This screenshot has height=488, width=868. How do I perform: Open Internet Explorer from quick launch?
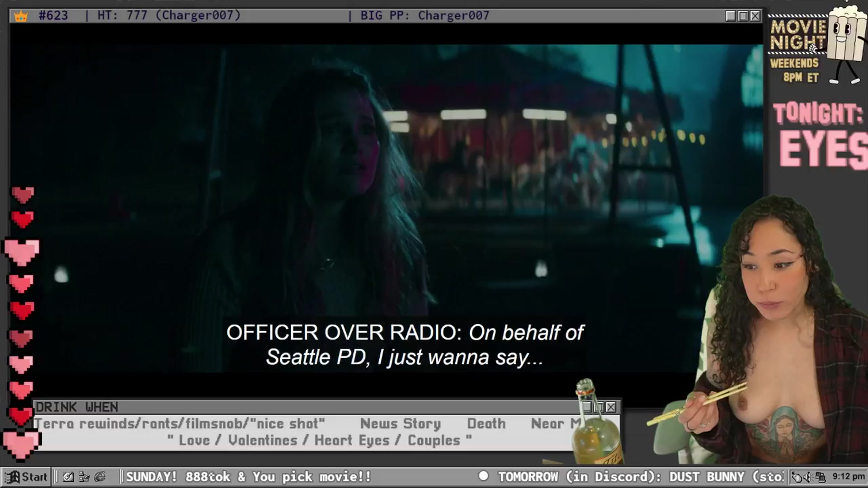(x=100, y=477)
